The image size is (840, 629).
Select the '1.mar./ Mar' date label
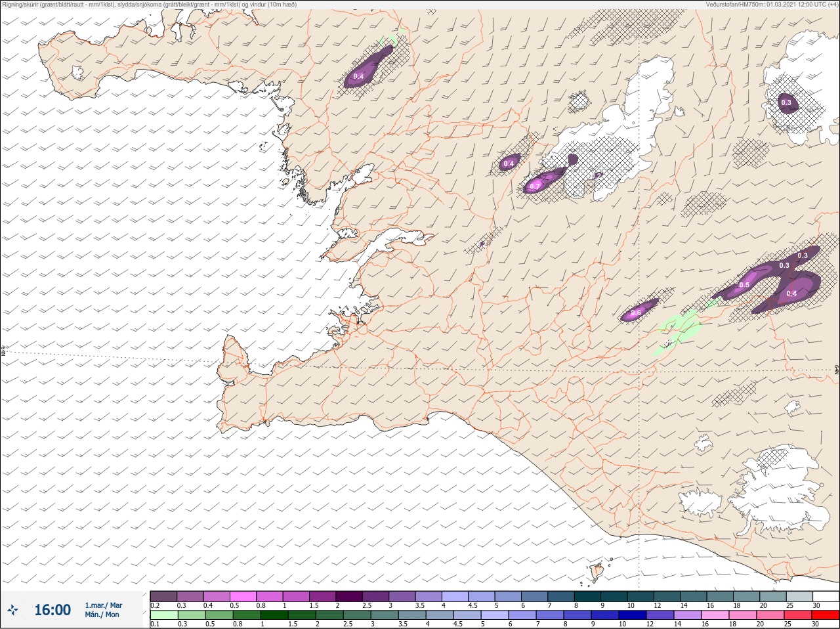[103, 605]
